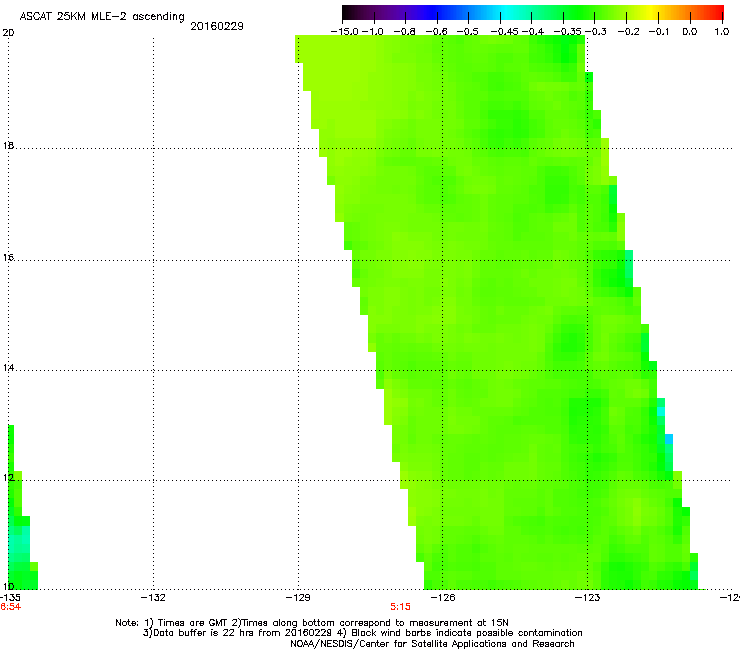Click the note line "Times are GMT"
740x650 pixels.
click(312, 623)
